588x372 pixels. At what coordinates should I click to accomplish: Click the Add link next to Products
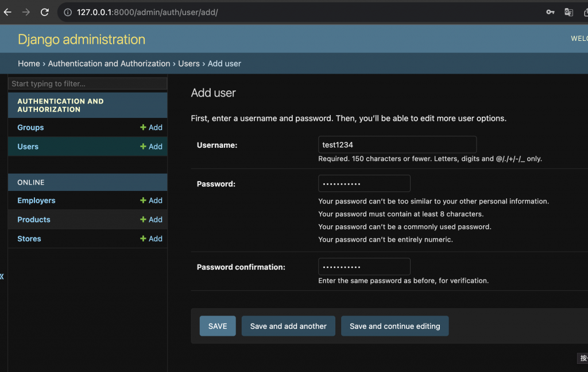(151, 220)
